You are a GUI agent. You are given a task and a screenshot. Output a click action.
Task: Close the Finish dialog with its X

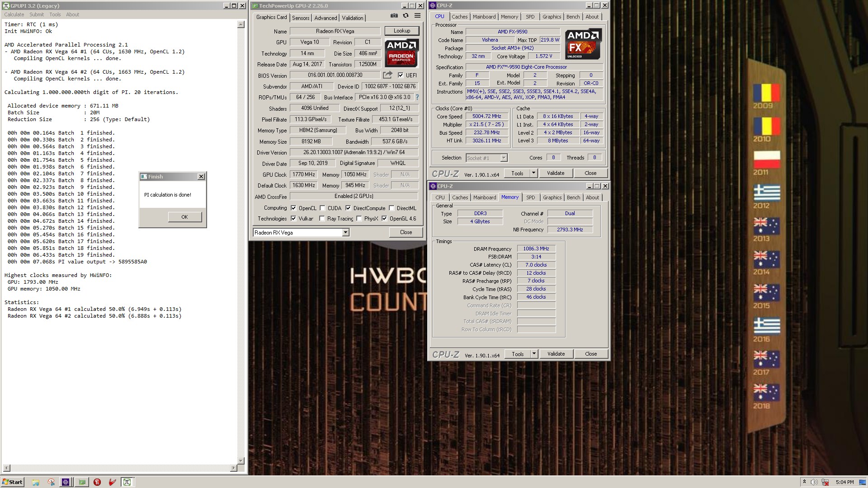[x=201, y=177]
